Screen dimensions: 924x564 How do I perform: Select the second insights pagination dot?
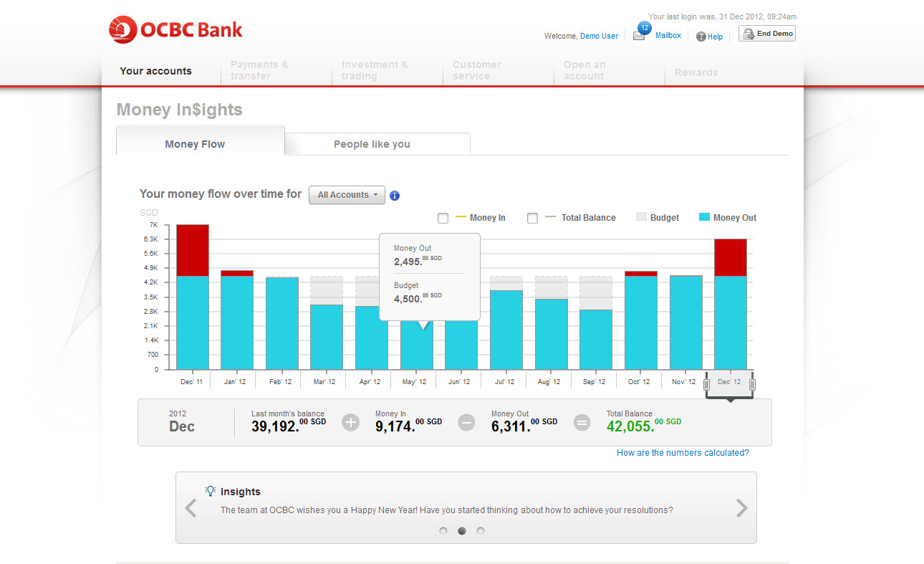pos(462,531)
